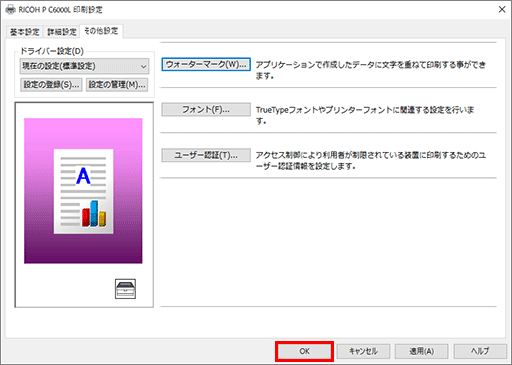
Task: Click the 設定の登録(S)... button
Action: pyautogui.click(x=51, y=85)
